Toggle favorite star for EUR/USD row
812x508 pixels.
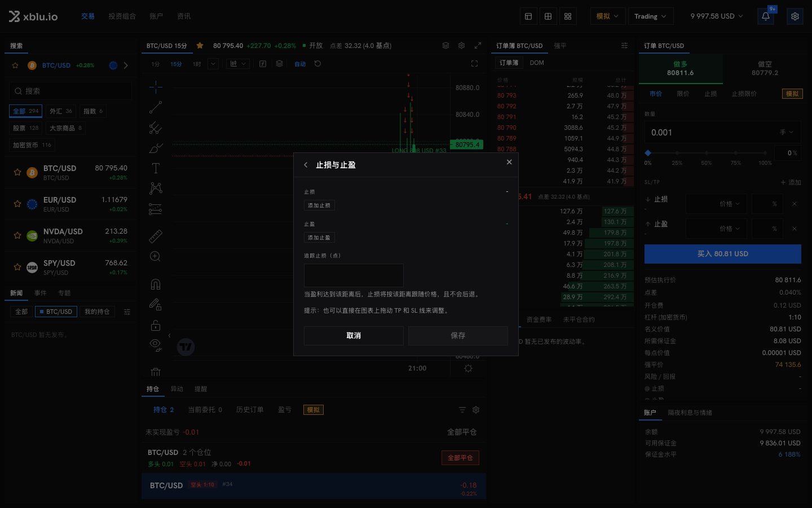coord(17,204)
